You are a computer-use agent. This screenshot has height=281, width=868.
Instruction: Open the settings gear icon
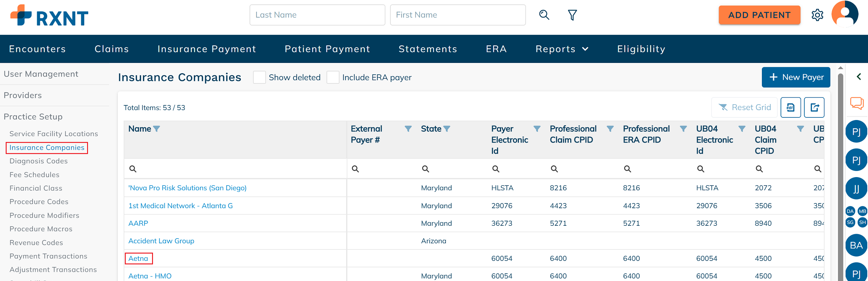817,15
